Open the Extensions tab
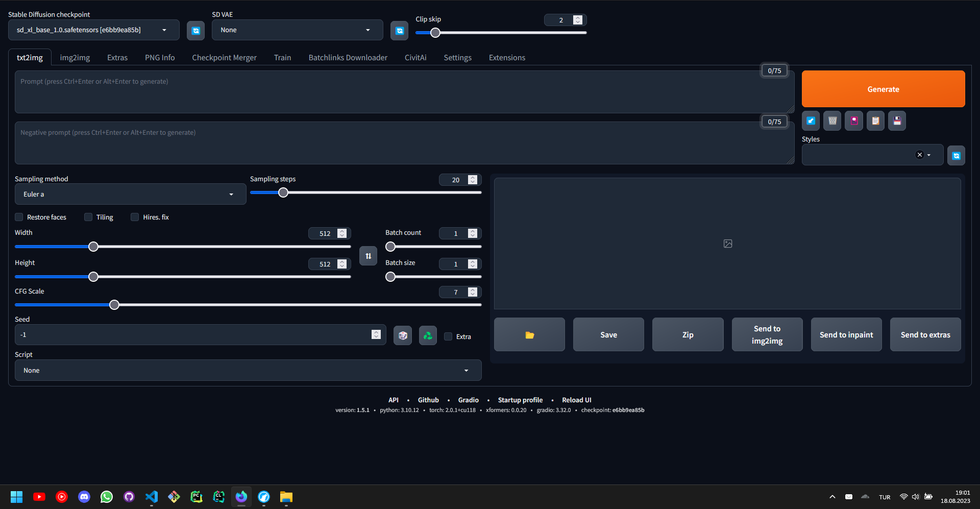This screenshot has width=980, height=509. (507, 58)
